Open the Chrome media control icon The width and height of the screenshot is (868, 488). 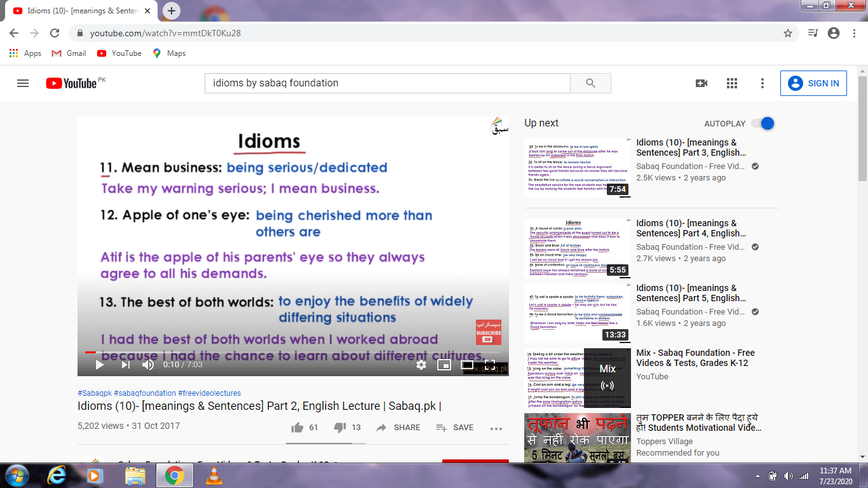pos(813,33)
